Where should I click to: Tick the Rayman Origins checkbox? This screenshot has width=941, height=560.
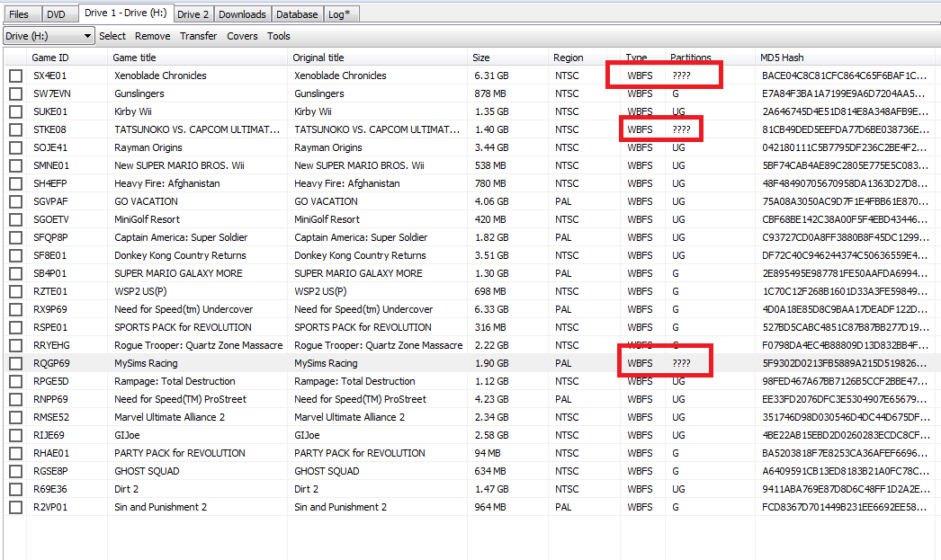point(15,147)
